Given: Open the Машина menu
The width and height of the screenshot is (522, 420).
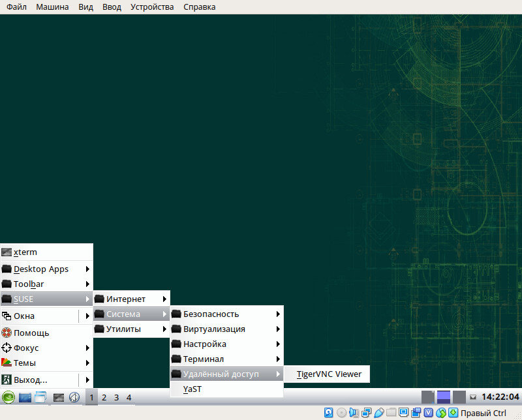Looking at the screenshot, I should tap(52, 7).
